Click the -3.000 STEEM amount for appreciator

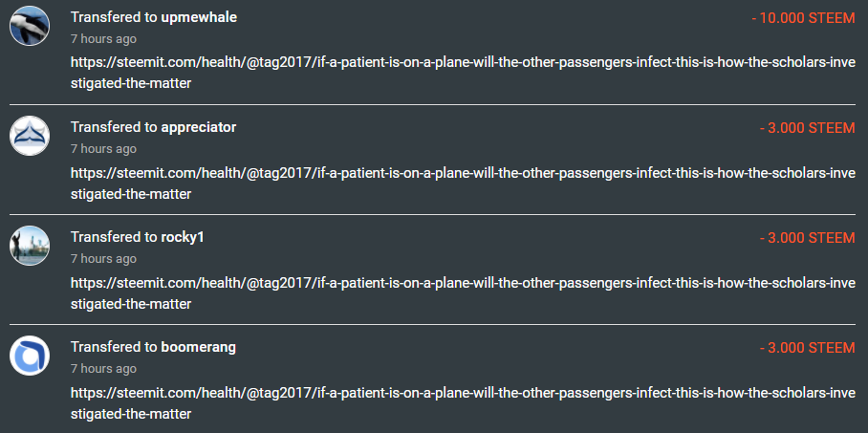pos(807,127)
